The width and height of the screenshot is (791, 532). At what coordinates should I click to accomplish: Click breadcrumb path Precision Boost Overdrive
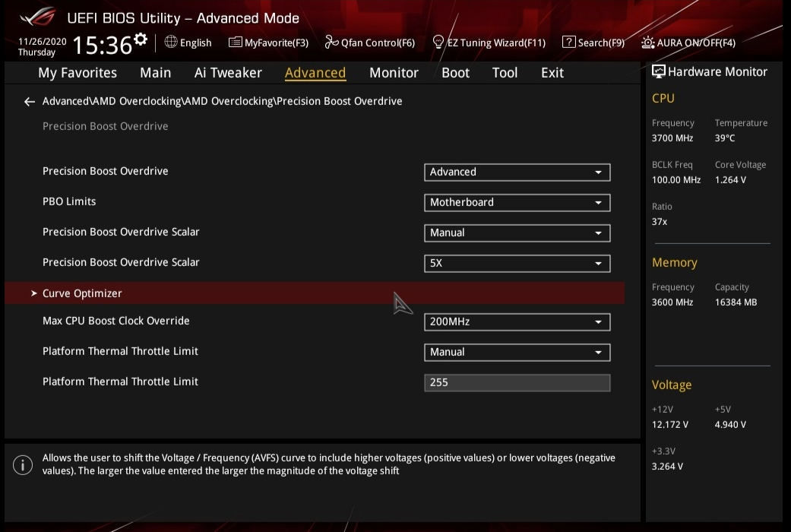coord(340,101)
